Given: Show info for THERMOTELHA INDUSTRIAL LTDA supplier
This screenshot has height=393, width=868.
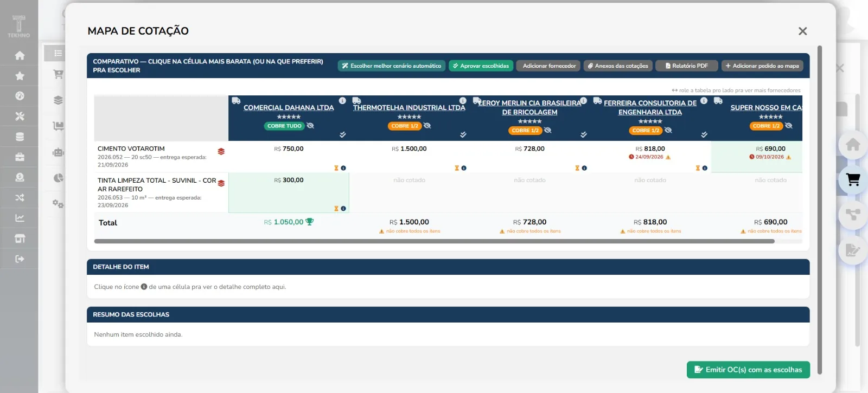Looking at the screenshot, I should coord(463,101).
